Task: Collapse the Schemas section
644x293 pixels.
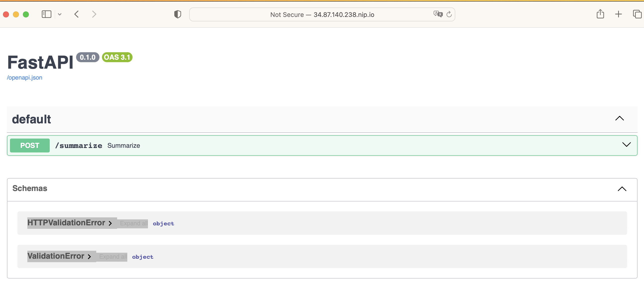Action: 622,189
